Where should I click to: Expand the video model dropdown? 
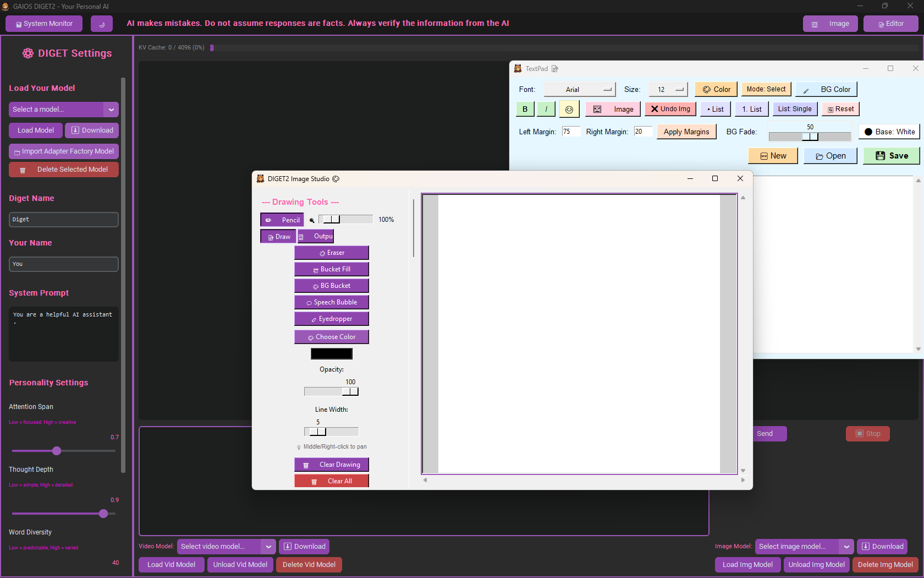[x=268, y=546]
